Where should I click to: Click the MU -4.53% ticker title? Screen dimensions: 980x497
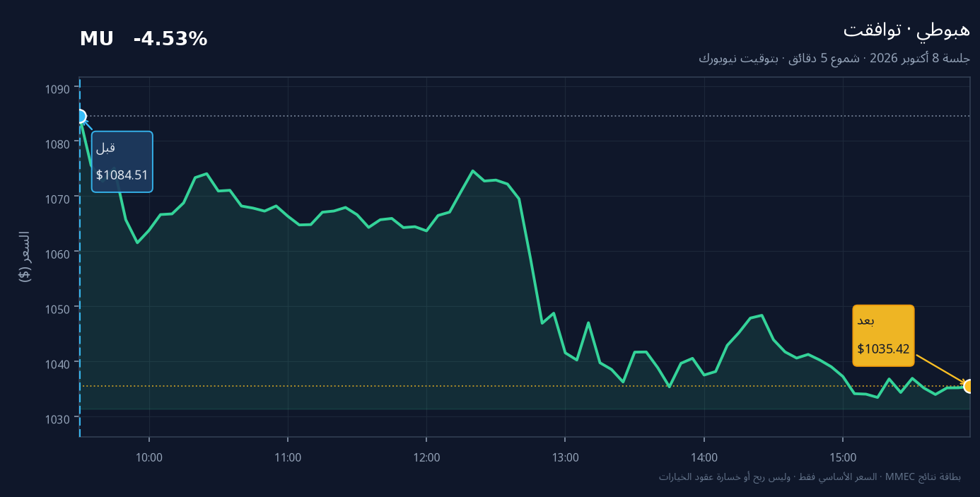pos(144,39)
